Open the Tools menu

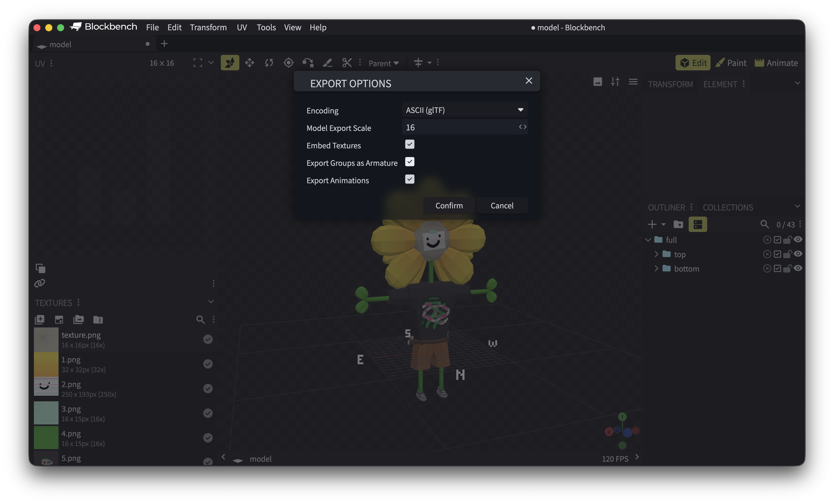point(266,27)
